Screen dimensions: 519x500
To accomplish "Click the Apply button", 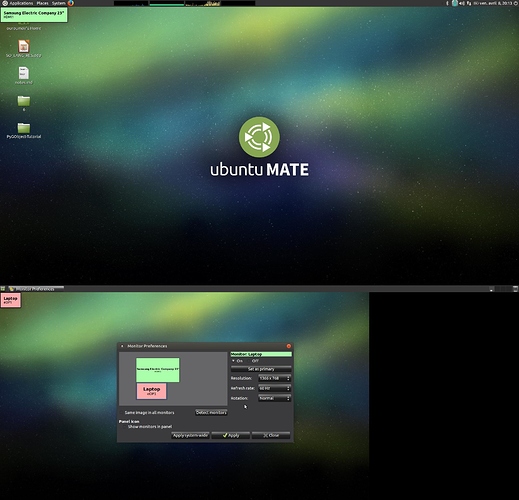I will pos(230,436).
